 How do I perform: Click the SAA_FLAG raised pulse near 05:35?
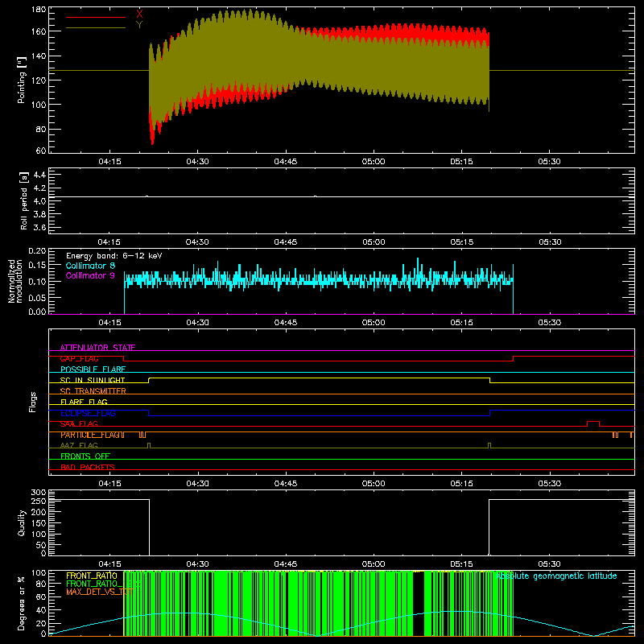point(593,422)
